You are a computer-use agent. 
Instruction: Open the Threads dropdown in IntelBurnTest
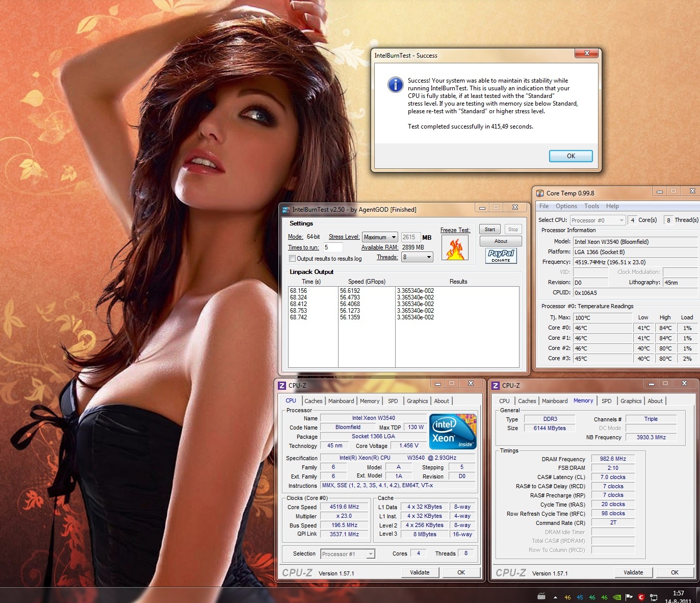pos(417,257)
